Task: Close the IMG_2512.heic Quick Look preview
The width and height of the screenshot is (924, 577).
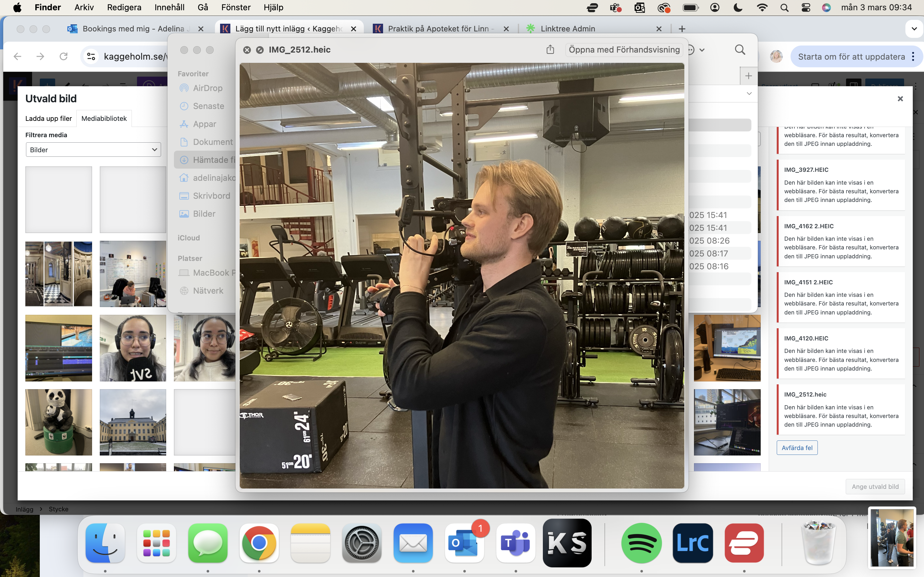Action: (247, 50)
